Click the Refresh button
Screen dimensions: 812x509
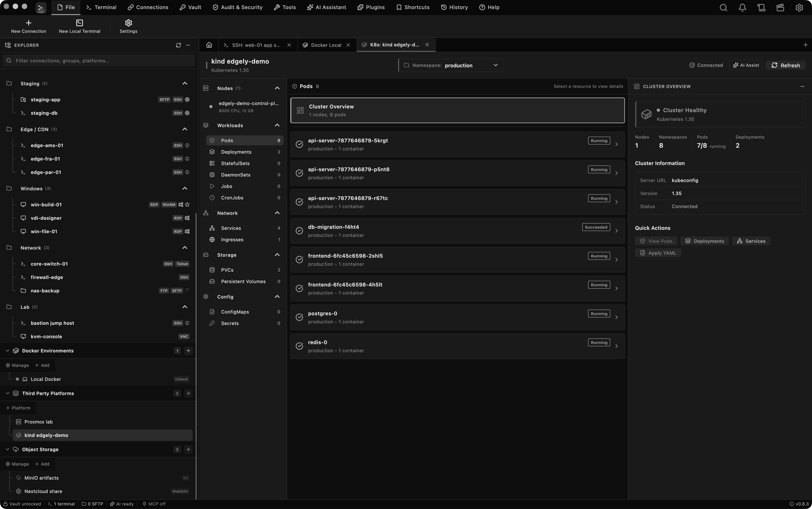(x=785, y=65)
